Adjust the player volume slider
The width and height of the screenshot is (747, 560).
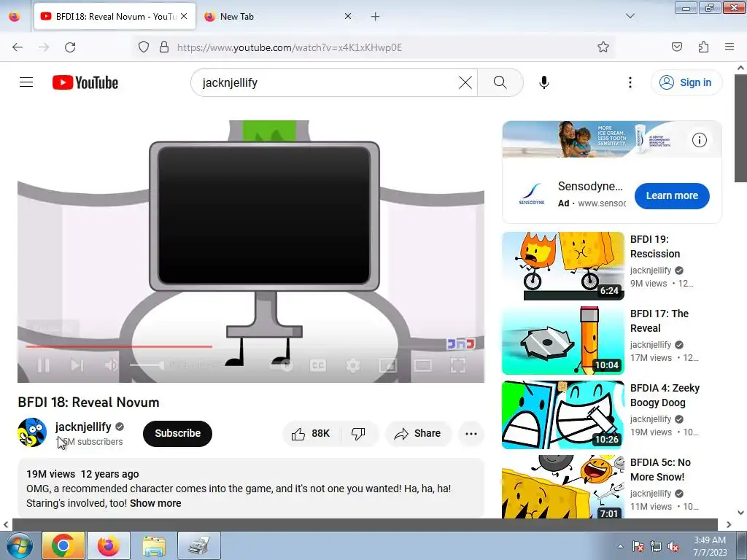146,365
